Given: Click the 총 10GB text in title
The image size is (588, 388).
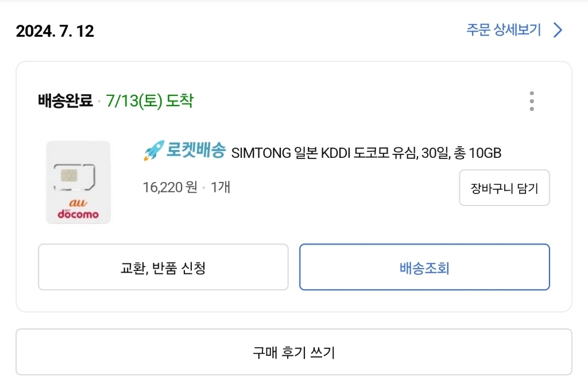Looking at the screenshot, I should [x=477, y=153].
